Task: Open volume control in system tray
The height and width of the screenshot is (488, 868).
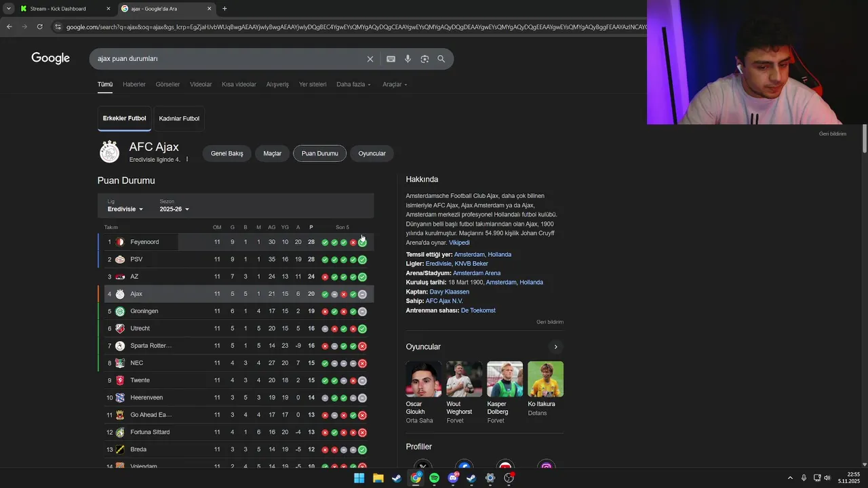Action: 827,478
